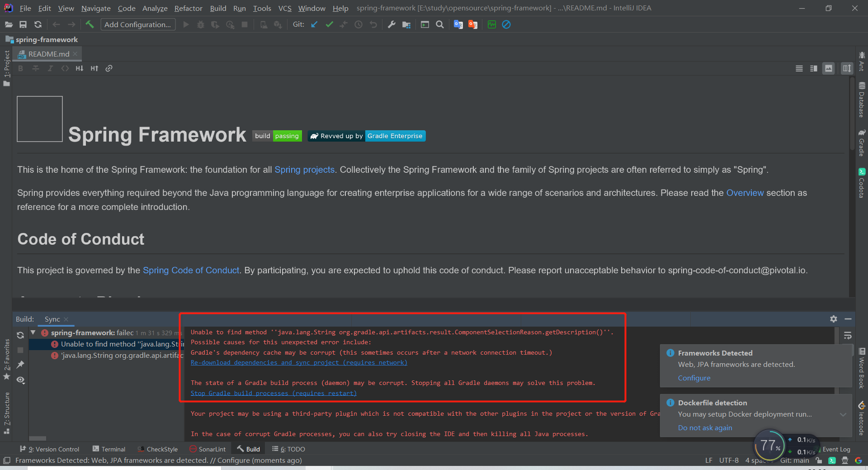Increase header level with H up icon
868x470 pixels.
(x=94, y=68)
